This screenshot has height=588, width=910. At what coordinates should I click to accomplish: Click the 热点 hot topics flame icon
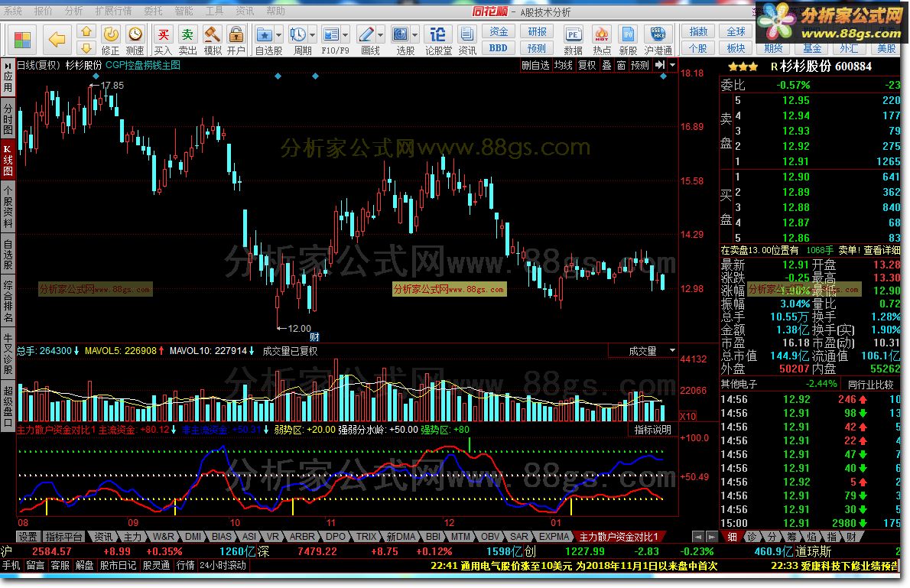coord(602,35)
